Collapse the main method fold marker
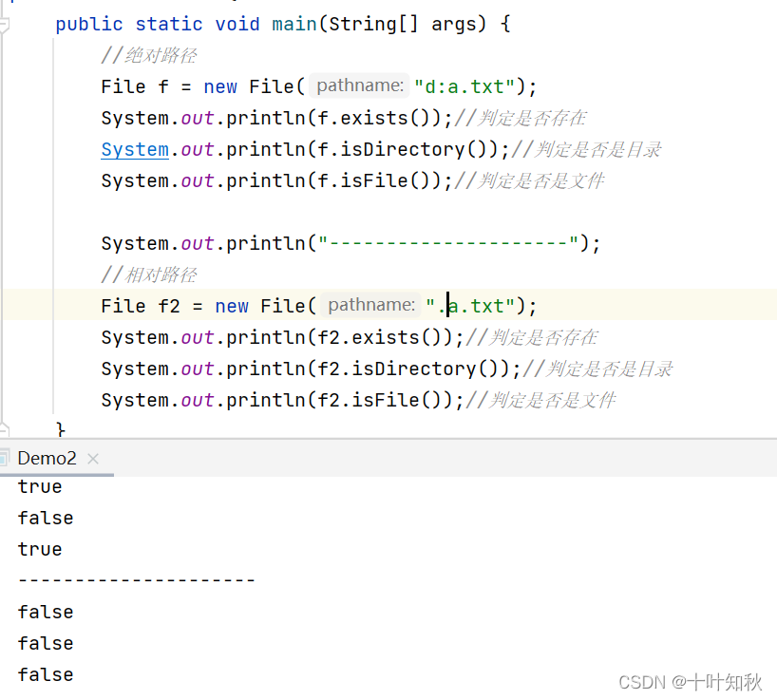Viewport: 777px width, 700px height. click(x=4, y=25)
